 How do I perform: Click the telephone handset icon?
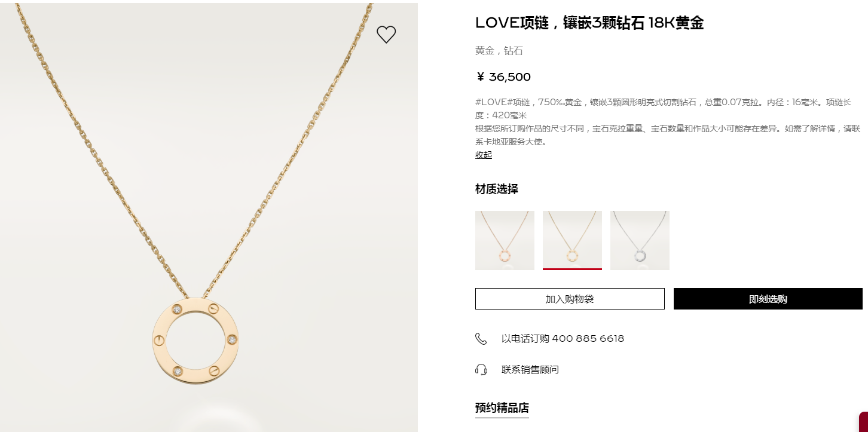(x=481, y=339)
